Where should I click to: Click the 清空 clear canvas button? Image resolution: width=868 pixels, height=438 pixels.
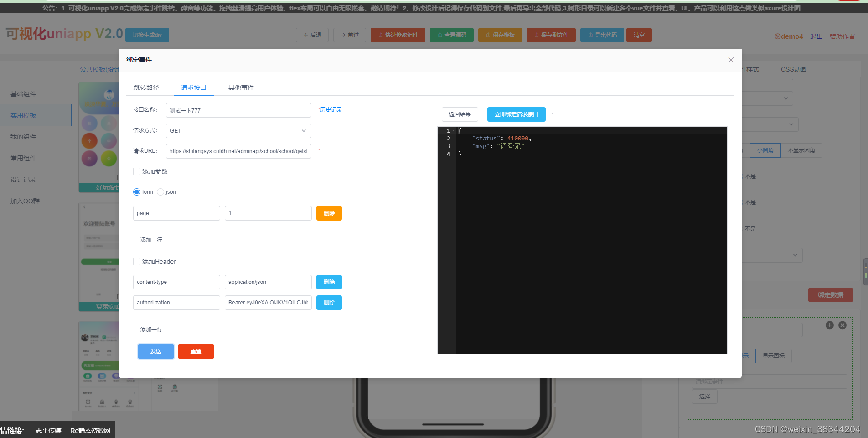639,35
